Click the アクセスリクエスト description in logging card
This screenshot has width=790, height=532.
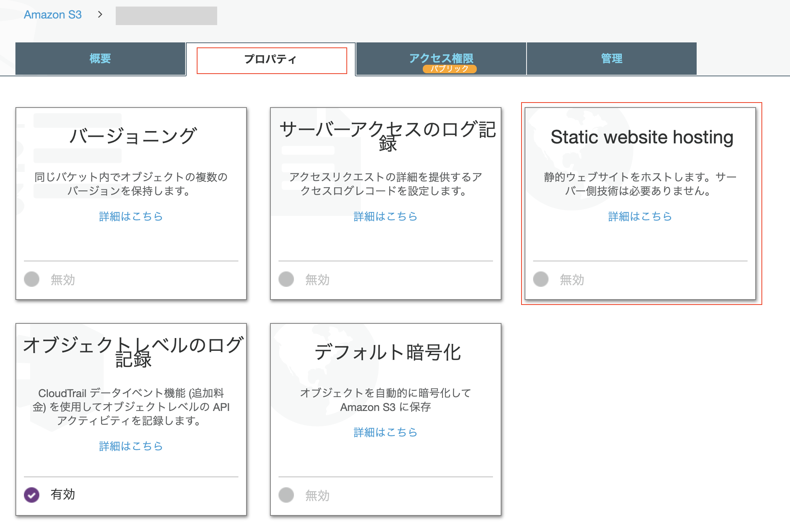pyautogui.click(x=386, y=184)
